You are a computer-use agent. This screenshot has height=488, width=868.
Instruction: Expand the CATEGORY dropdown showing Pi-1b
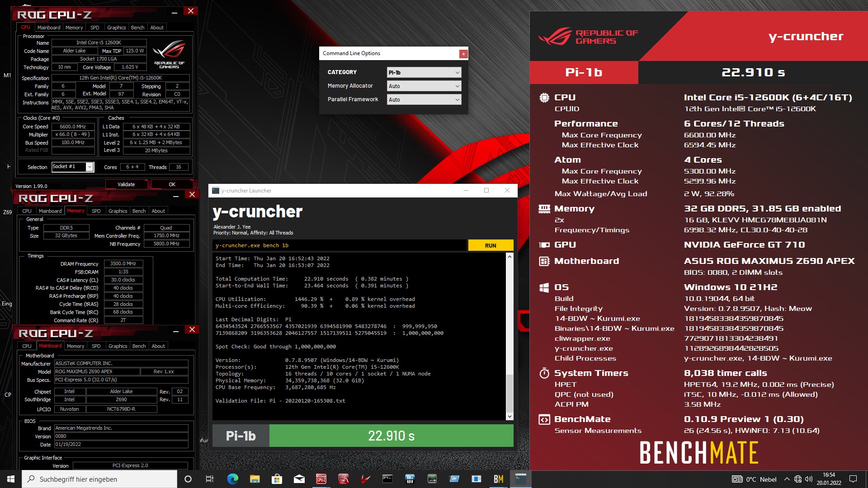coord(424,72)
